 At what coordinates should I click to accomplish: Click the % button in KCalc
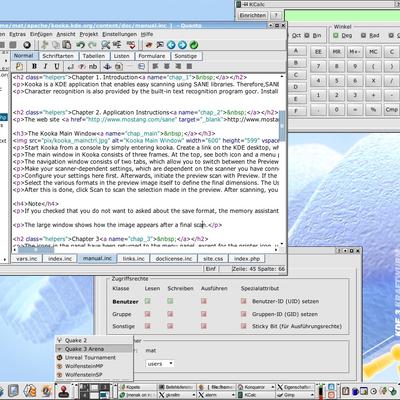coord(373,109)
